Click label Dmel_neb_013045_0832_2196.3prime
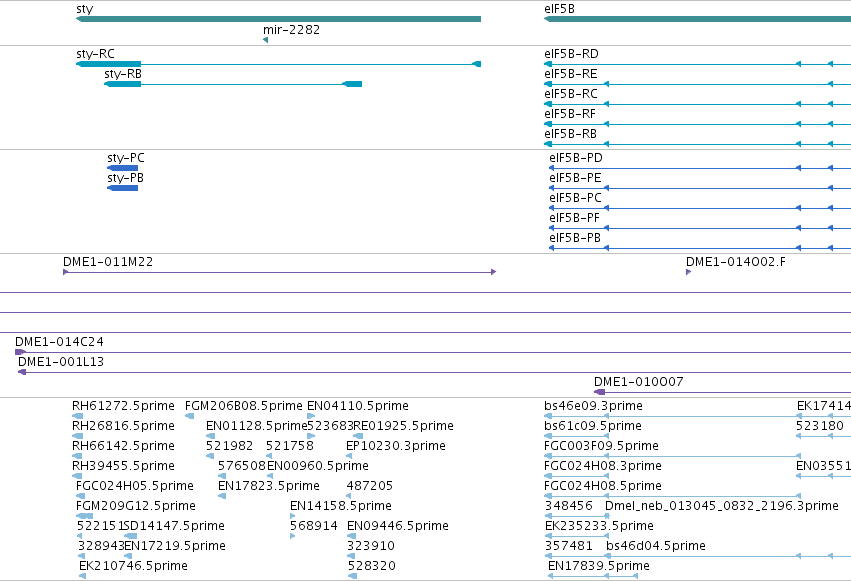 coord(722,506)
